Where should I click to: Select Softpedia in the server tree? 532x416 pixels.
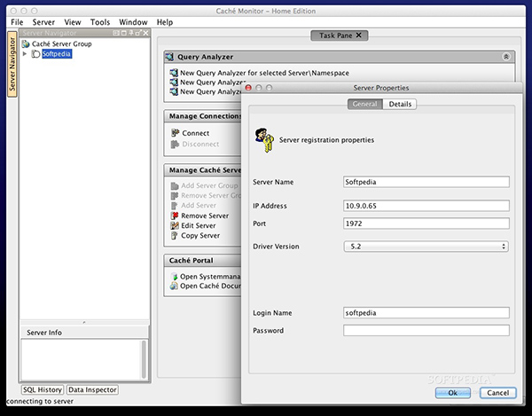pos(57,54)
